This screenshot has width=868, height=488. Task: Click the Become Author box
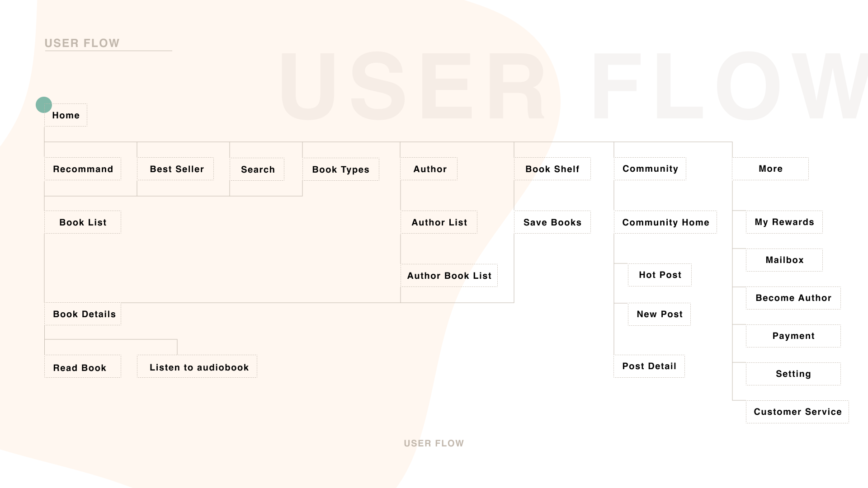[793, 298]
